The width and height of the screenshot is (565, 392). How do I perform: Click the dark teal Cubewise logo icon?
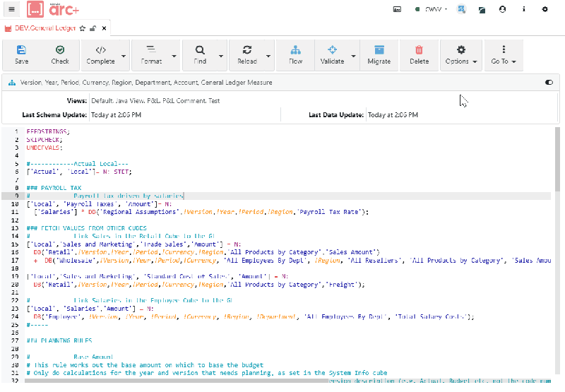[482, 10]
